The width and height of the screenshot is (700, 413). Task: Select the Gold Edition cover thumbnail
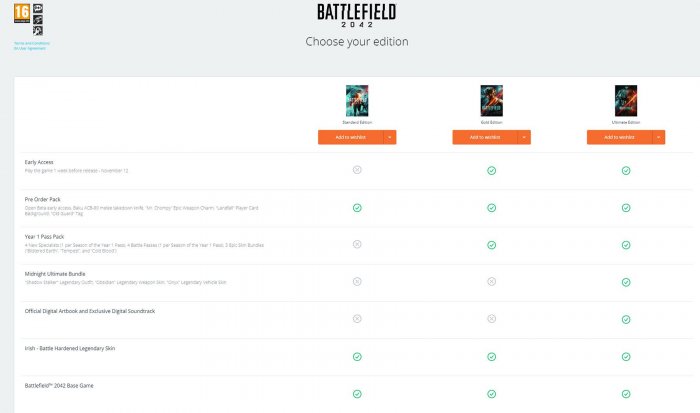pos(491,100)
